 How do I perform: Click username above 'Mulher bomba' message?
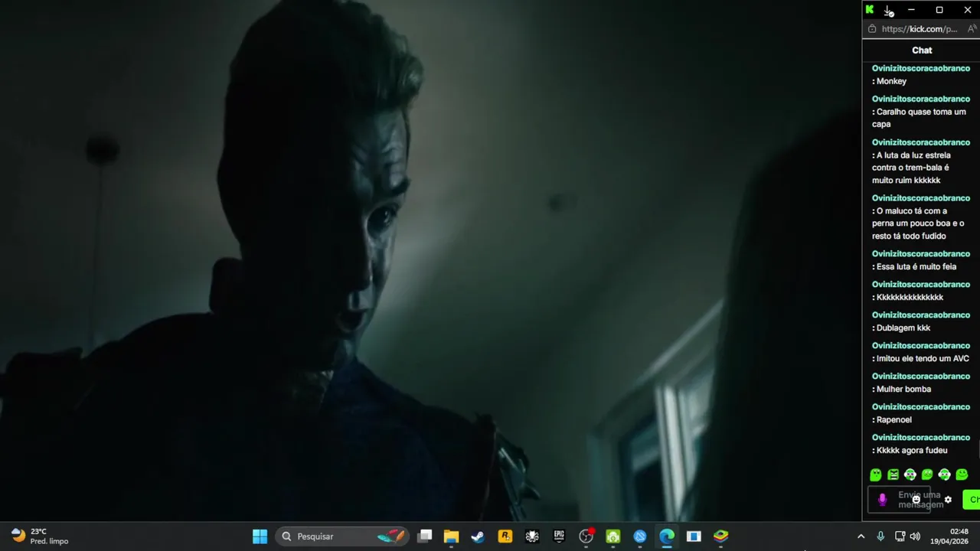[x=921, y=377]
